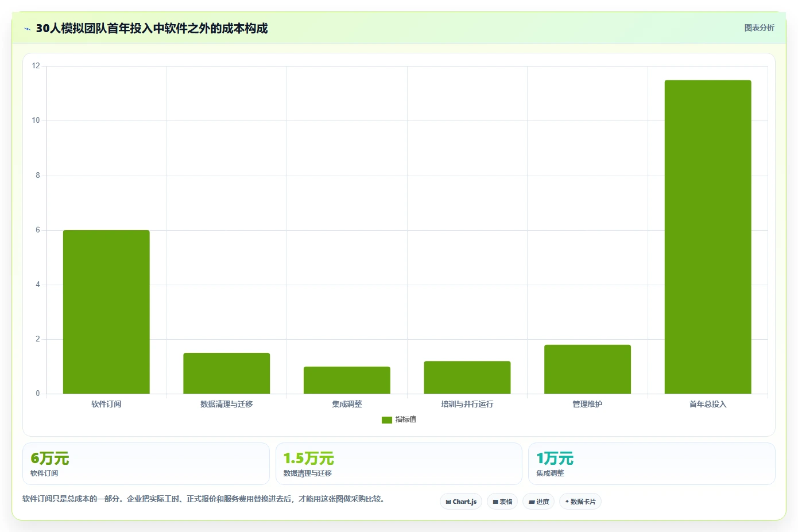The width and height of the screenshot is (798, 532).
Task: Open the 6万元 软件订阅 data card
Action: 146,464
